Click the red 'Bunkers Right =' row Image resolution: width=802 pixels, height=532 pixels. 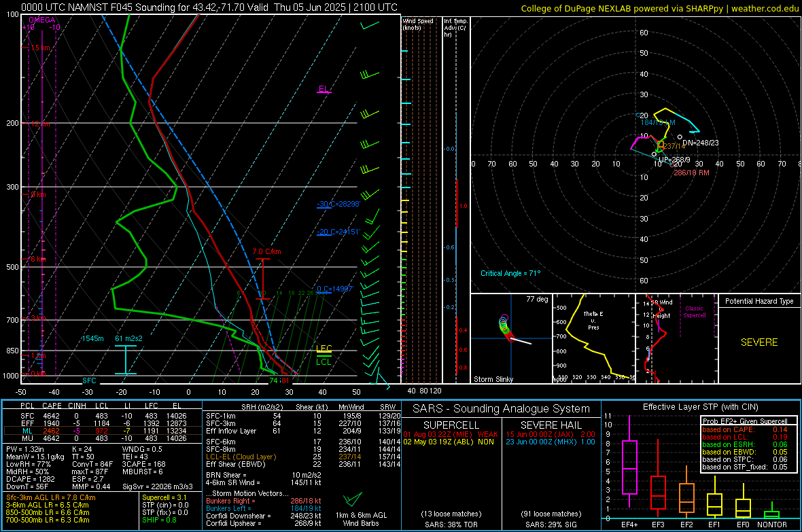[x=264, y=501]
